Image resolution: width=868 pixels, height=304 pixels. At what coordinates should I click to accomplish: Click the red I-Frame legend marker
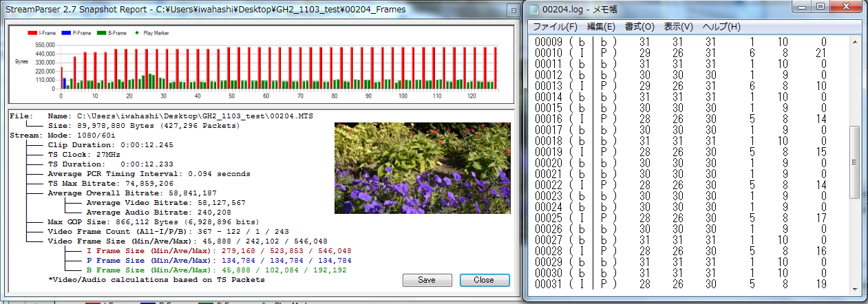pyautogui.click(x=32, y=32)
